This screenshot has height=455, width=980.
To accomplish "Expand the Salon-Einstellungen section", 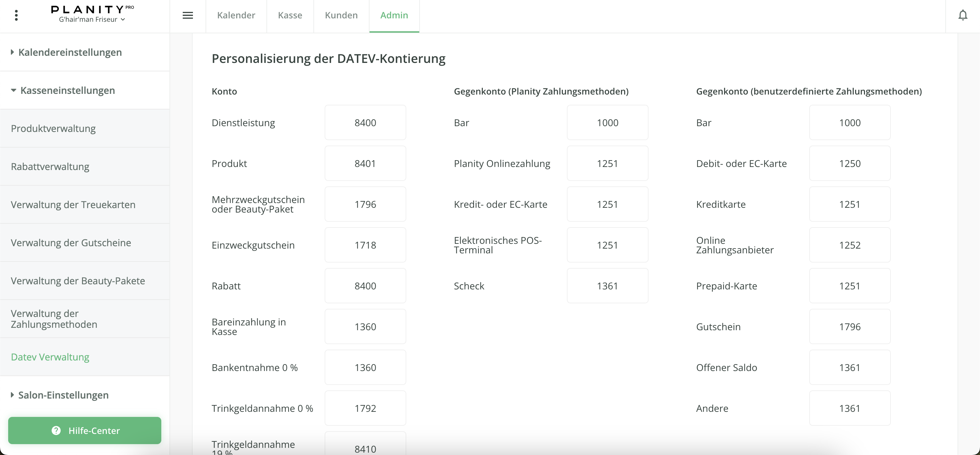I will point(63,395).
